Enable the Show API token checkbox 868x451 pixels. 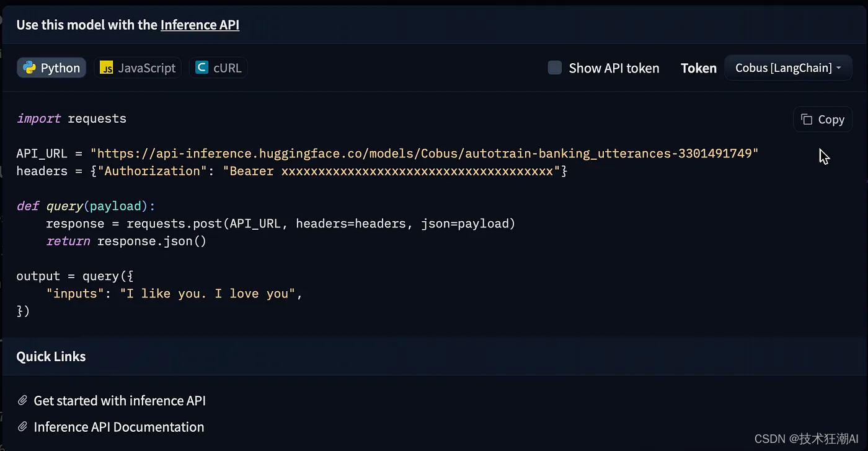pos(554,68)
